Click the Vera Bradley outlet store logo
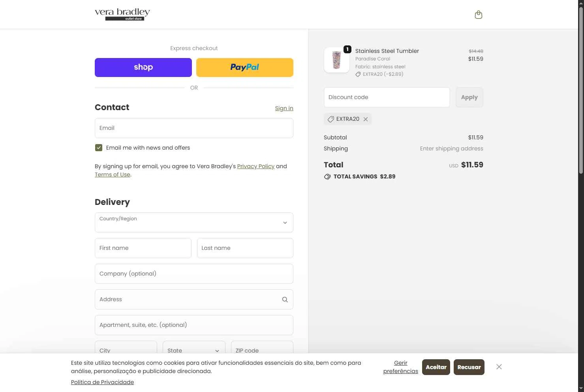This screenshot has height=392, width=584. (122, 15)
